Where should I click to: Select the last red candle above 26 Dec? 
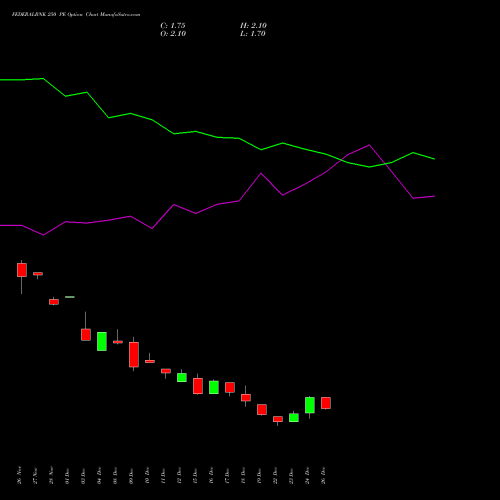tap(326, 403)
